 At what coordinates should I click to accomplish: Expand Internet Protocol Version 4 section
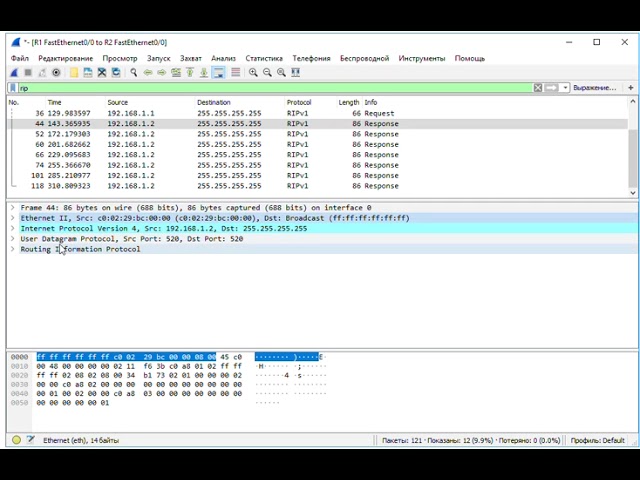pyautogui.click(x=13, y=229)
